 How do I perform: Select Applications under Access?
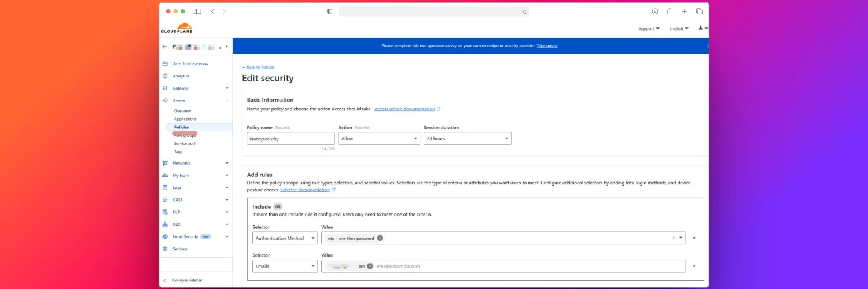tap(185, 119)
